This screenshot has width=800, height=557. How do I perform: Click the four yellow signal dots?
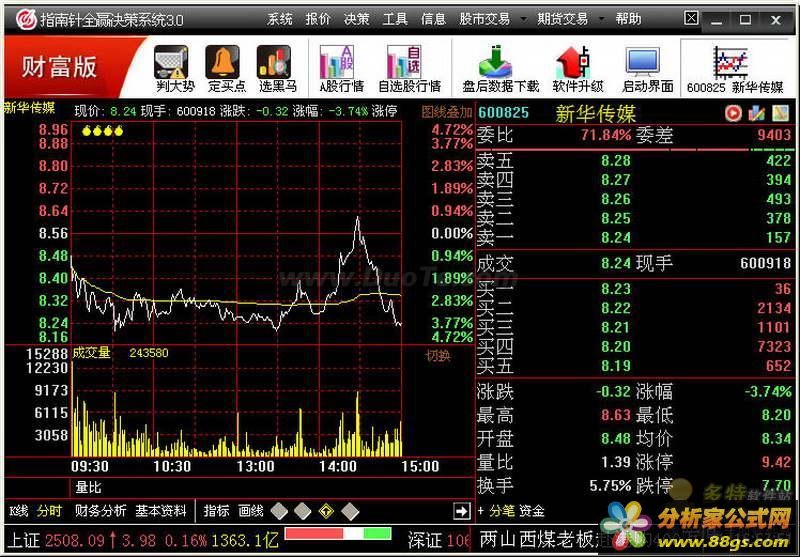(x=103, y=131)
